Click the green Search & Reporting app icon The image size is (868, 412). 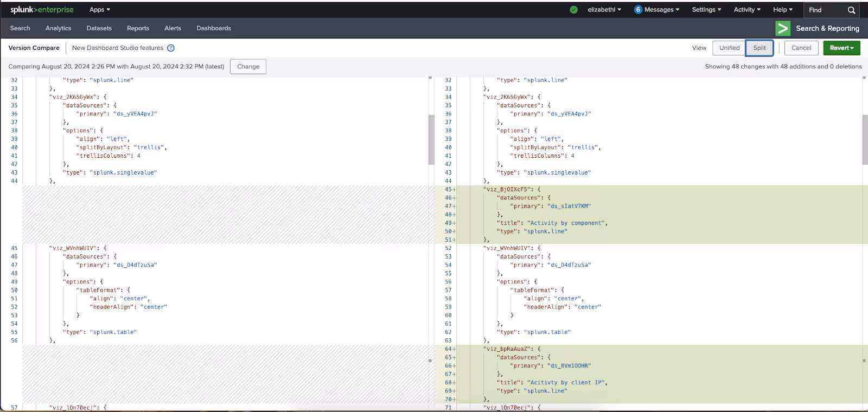[x=782, y=28]
